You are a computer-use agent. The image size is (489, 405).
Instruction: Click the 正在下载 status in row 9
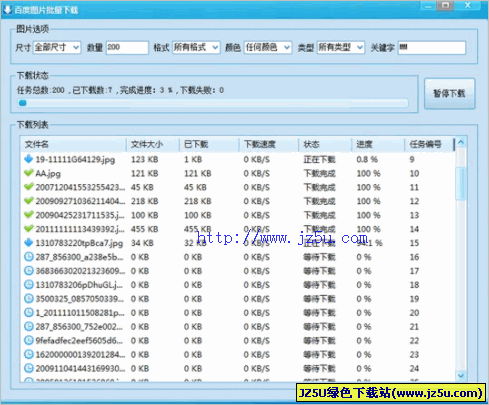(319, 159)
